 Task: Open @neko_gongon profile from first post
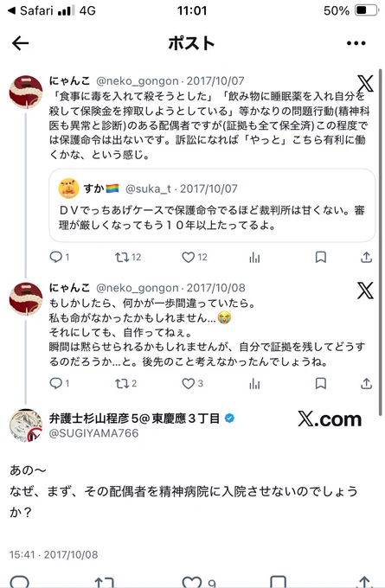pyautogui.click(x=138, y=81)
